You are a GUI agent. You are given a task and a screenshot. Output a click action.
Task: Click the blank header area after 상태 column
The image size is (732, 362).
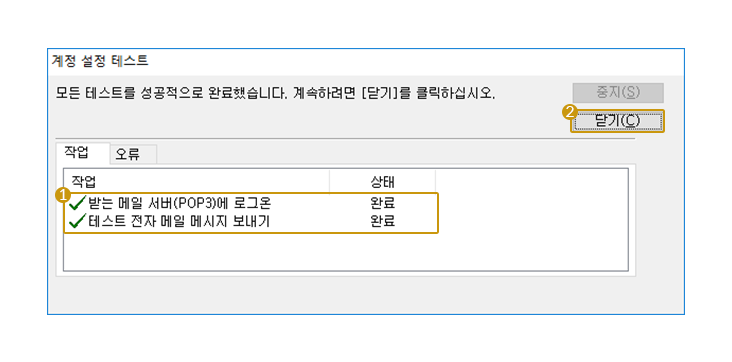point(532,181)
